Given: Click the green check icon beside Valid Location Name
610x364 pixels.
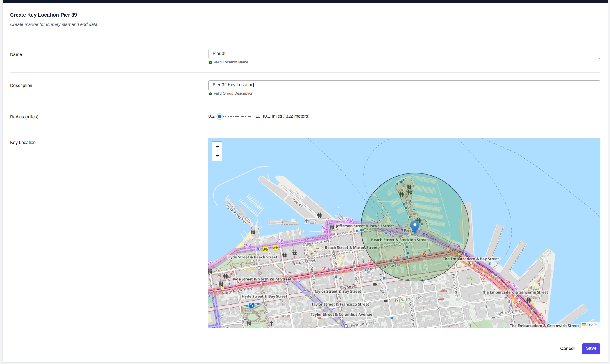Looking at the screenshot, I should coord(210,62).
